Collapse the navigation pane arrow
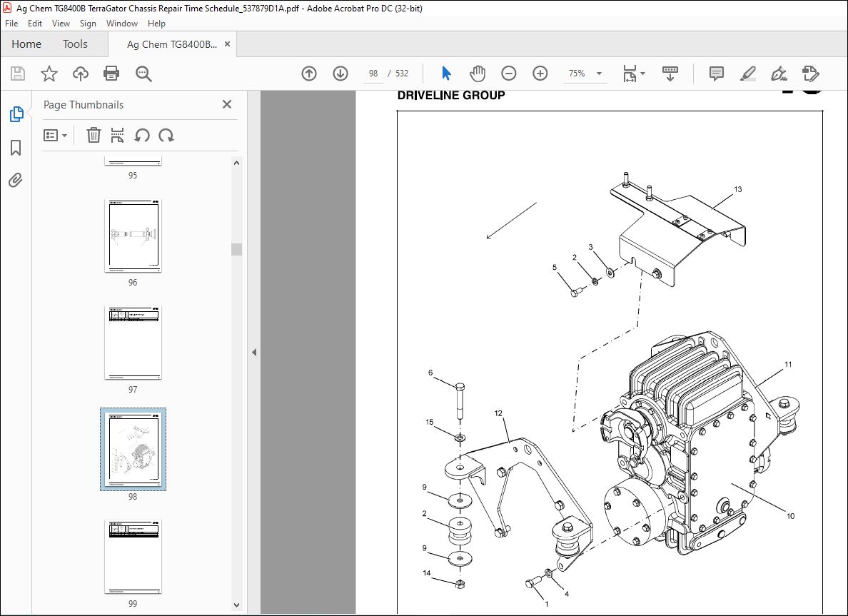Viewport: 848px width, 616px height. 253,352
